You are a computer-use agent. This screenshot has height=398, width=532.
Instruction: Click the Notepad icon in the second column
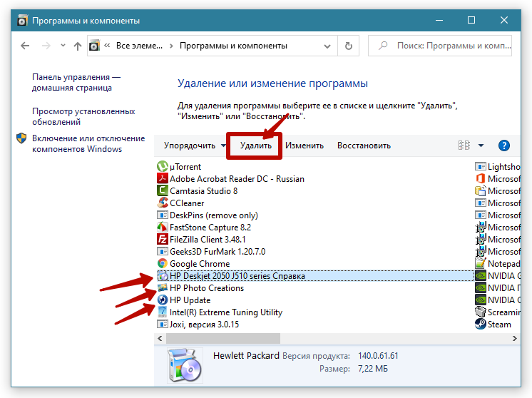[x=481, y=264]
